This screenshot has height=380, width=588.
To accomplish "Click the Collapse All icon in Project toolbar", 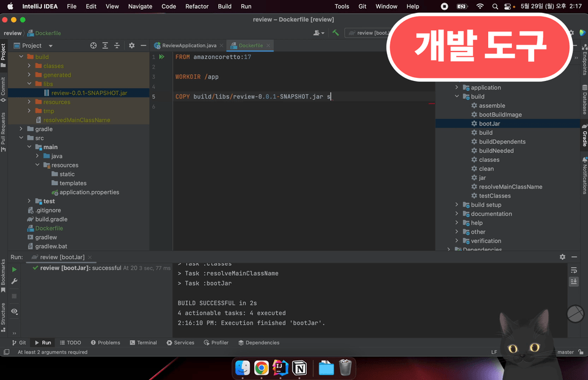I will tap(117, 45).
